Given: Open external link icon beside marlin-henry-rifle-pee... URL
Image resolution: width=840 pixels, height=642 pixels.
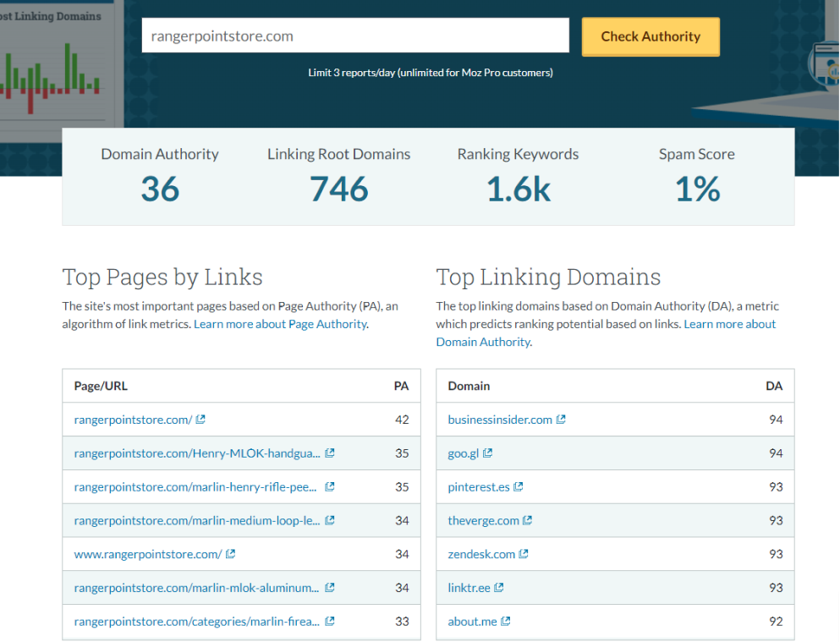Looking at the screenshot, I should 329,486.
